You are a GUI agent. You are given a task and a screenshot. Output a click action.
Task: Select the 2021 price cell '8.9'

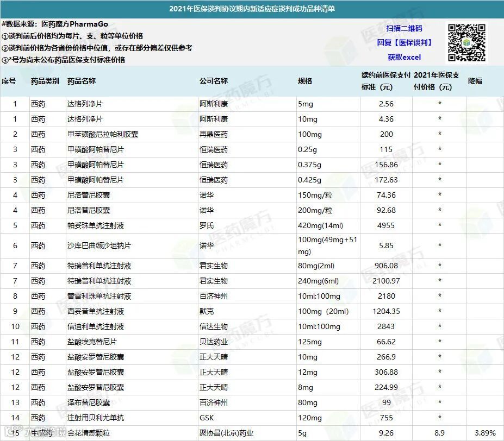[439, 433]
